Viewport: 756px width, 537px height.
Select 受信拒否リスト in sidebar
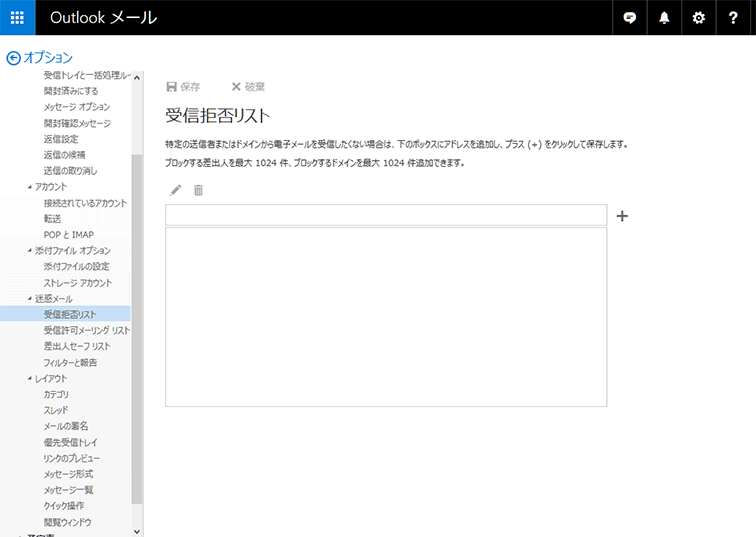[65, 314]
